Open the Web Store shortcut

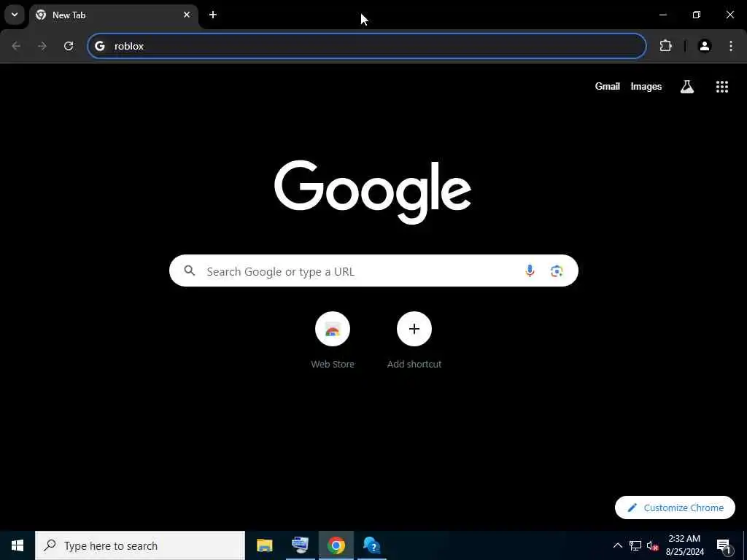click(x=333, y=340)
